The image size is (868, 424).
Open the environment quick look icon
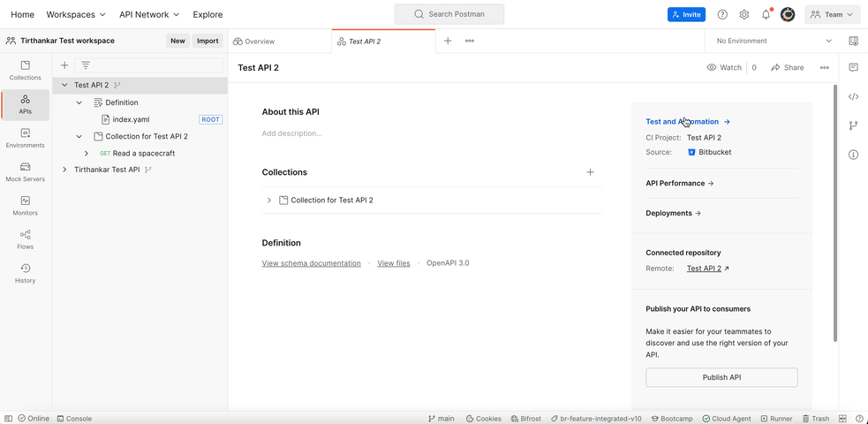854,41
